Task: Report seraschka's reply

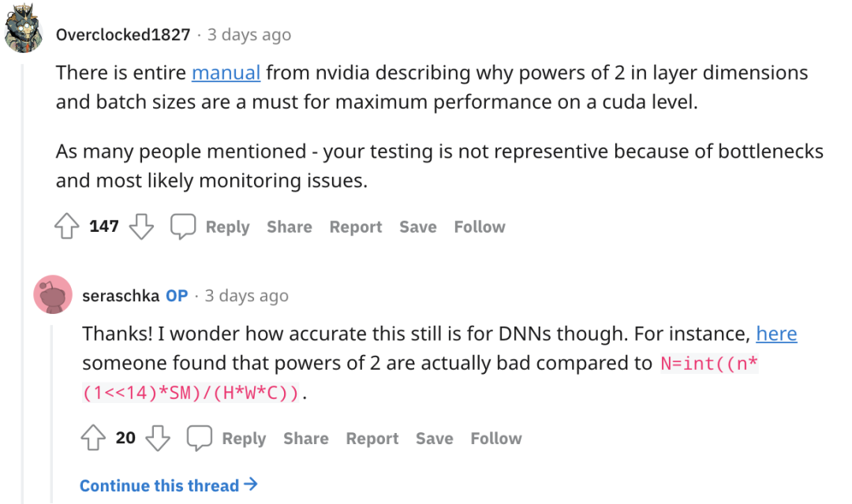Action: pyautogui.click(x=372, y=439)
